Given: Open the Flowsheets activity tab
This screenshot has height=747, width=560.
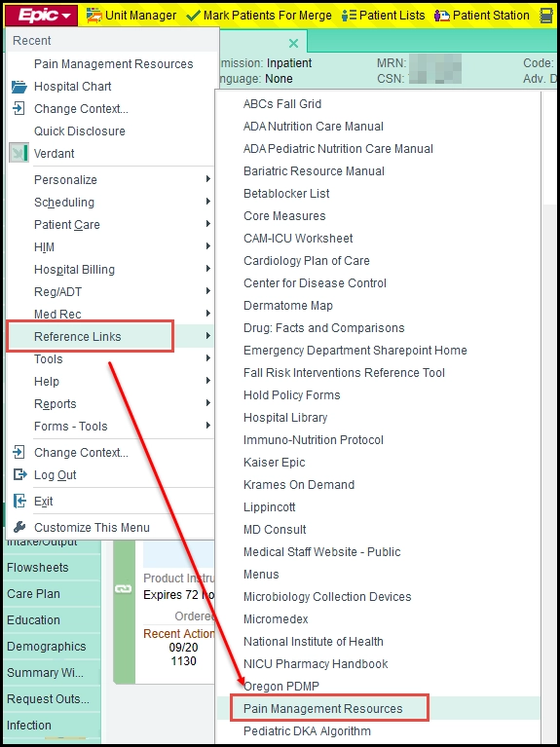Looking at the screenshot, I should (x=38, y=568).
